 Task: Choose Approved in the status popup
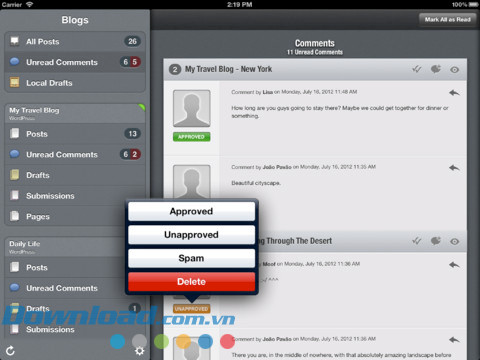pos(191,211)
